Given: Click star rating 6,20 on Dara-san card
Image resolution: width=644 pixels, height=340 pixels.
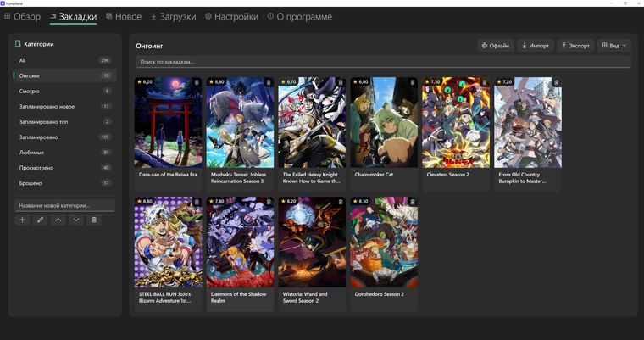Looking at the screenshot, I should 145,81.
